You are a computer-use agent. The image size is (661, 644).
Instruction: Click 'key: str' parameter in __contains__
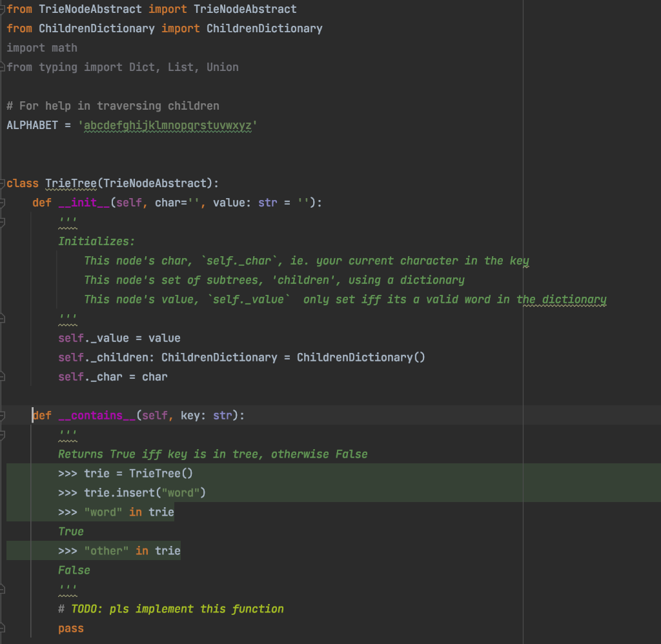(x=207, y=416)
